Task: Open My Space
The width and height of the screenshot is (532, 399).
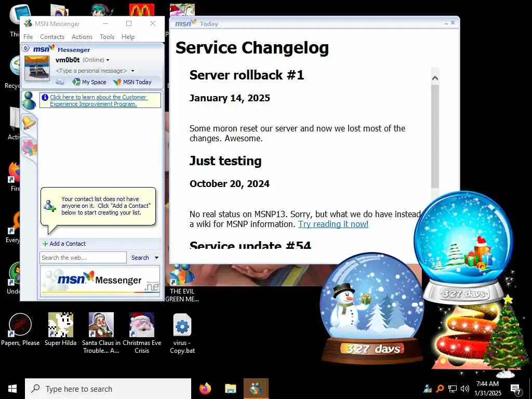Action: (x=89, y=82)
